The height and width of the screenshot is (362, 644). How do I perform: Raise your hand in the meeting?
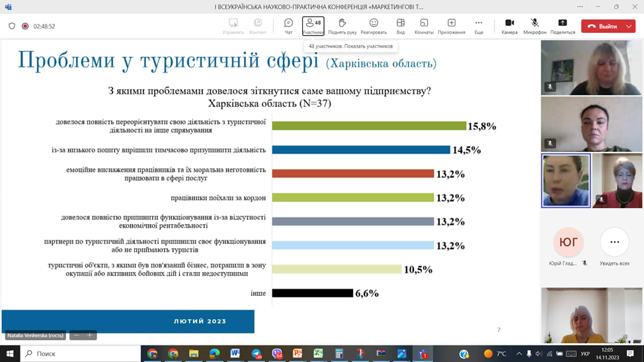click(342, 26)
